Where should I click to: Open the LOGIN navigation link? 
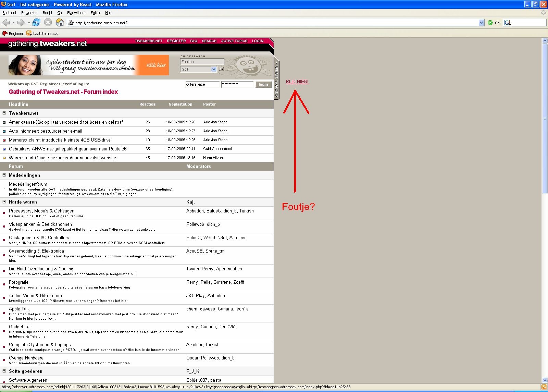pos(258,41)
